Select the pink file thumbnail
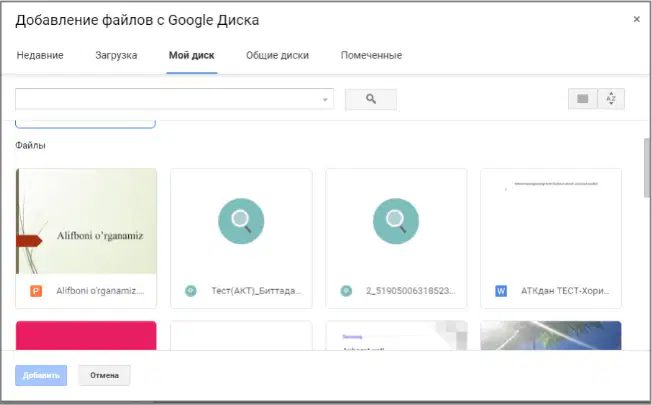This screenshot has width=652, height=405. click(x=86, y=336)
